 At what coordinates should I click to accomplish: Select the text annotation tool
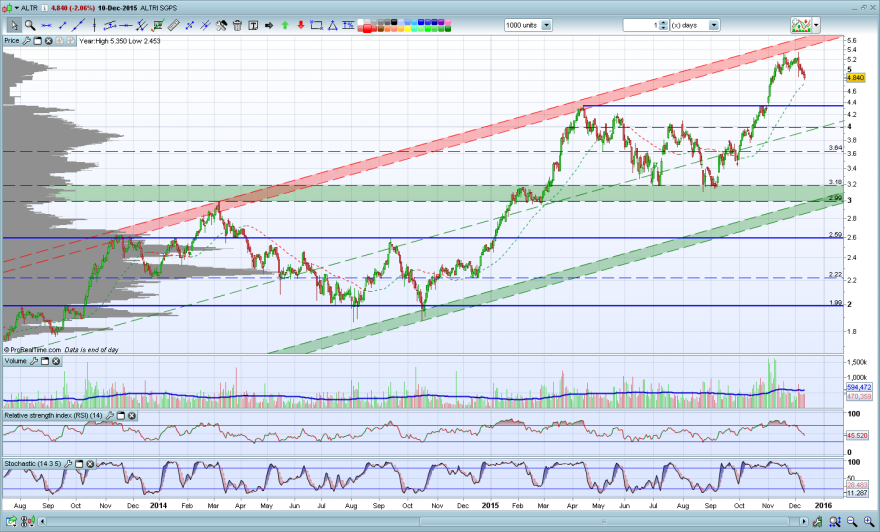[x=253, y=25]
